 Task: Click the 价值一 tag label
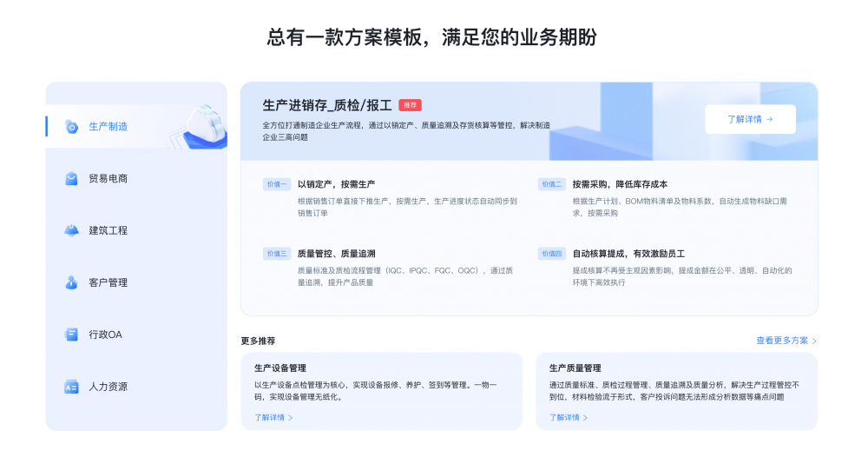(x=276, y=184)
